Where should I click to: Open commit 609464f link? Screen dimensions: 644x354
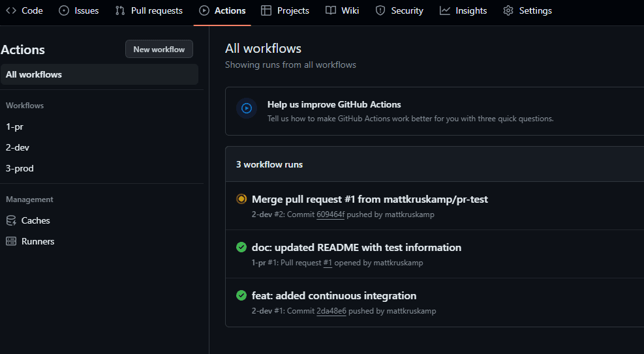331,214
